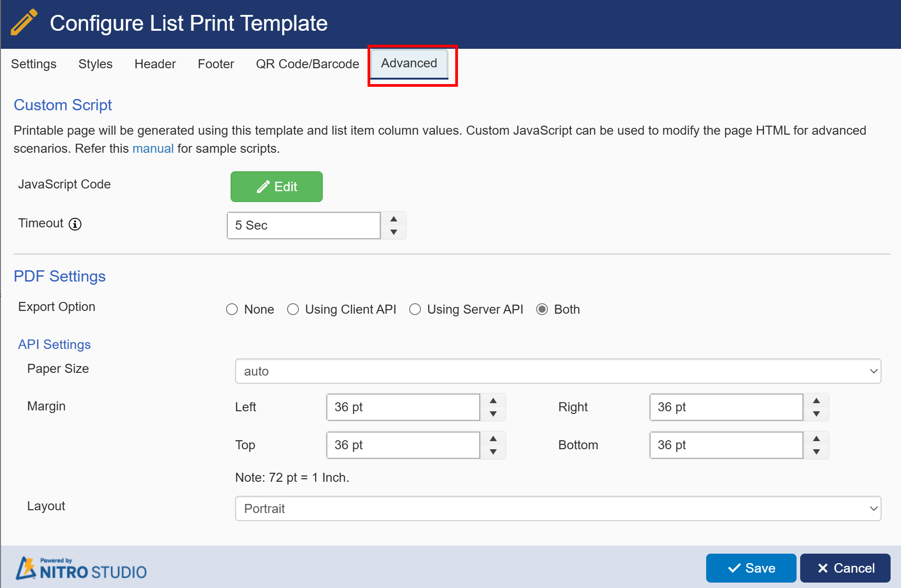Click the PDF Settings heading
901x588 pixels.
pyautogui.click(x=60, y=276)
